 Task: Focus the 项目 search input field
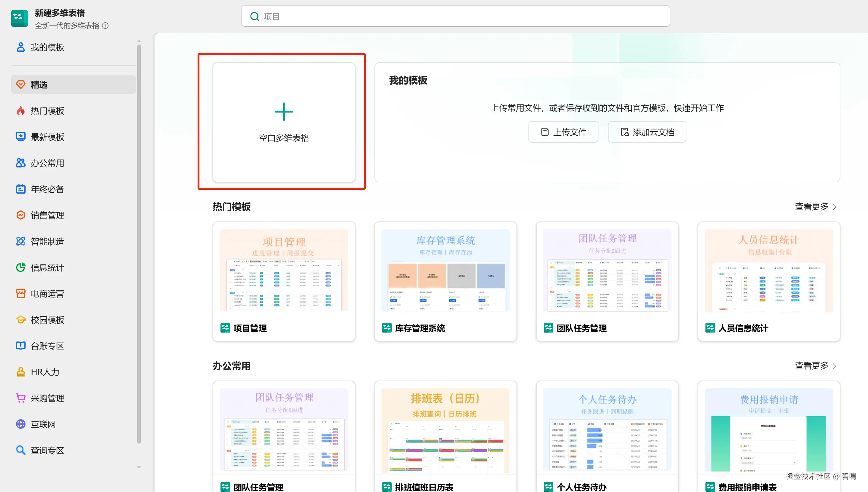460,17
